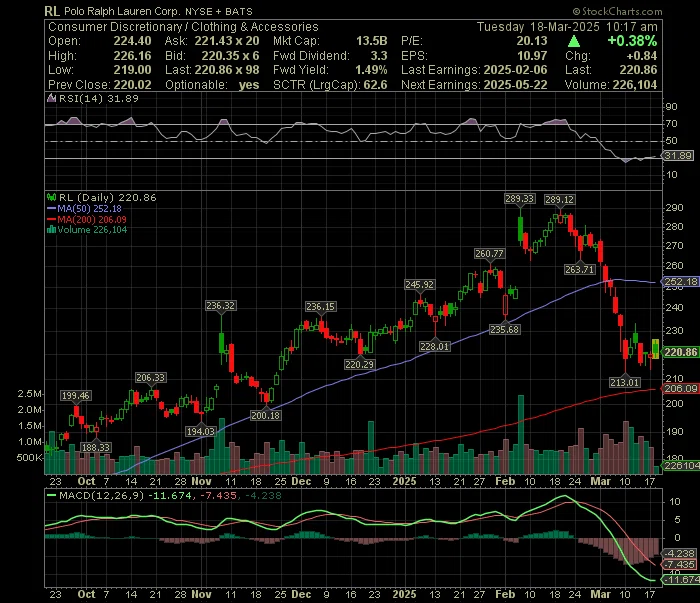Click the RL (Daily) candlestick legend icon
This screenshot has height=603, width=700.
tap(51, 198)
